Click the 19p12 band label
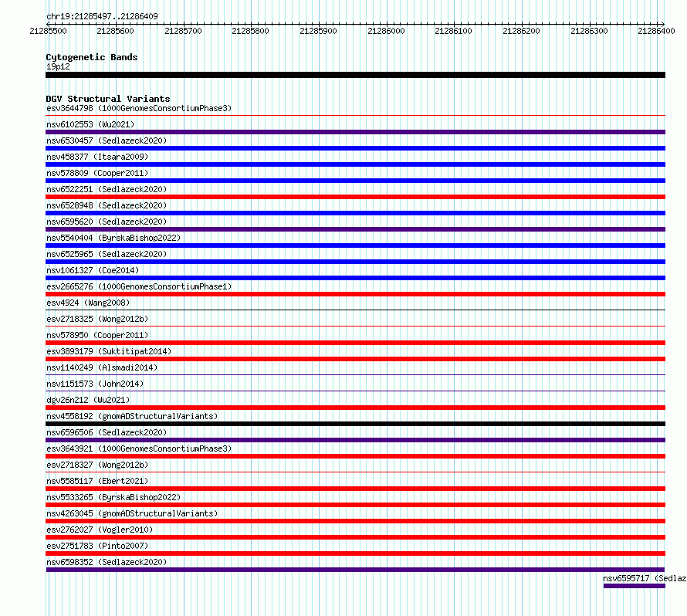Screen dimensions: 687x616 pyautogui.click(x=58, y=66)
